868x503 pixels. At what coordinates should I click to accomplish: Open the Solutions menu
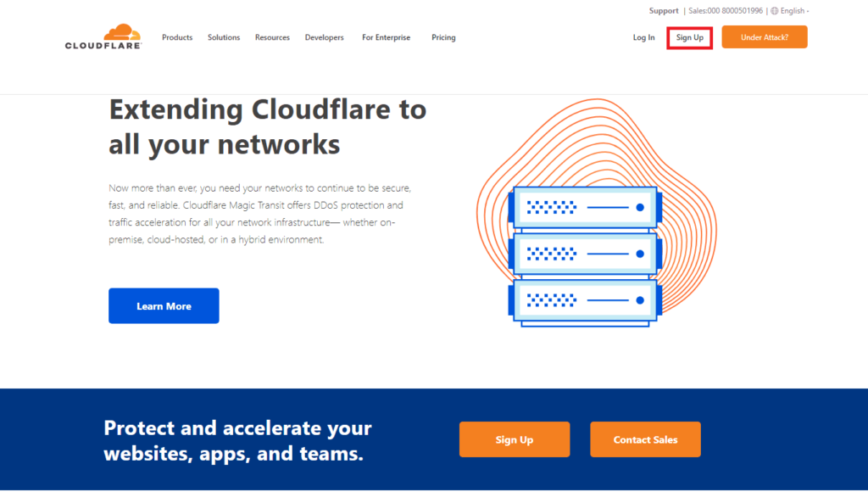tap(224, 37)
